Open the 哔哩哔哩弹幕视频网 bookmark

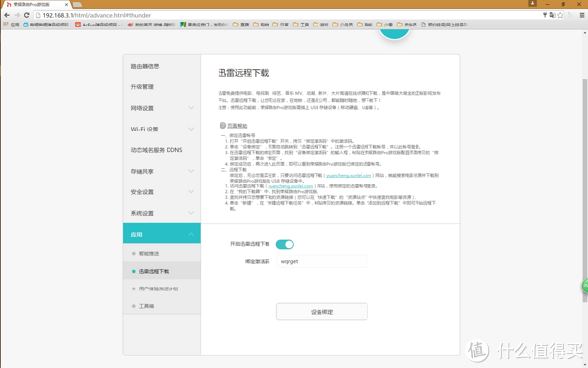[x=46, y=25]
